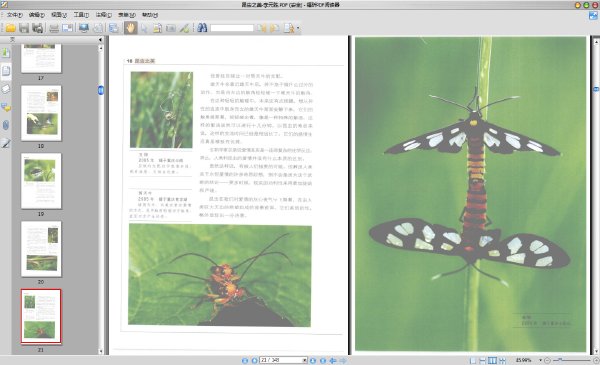600x365 pixels.
Task: Select the Hand tool
Action: [130, 28]
